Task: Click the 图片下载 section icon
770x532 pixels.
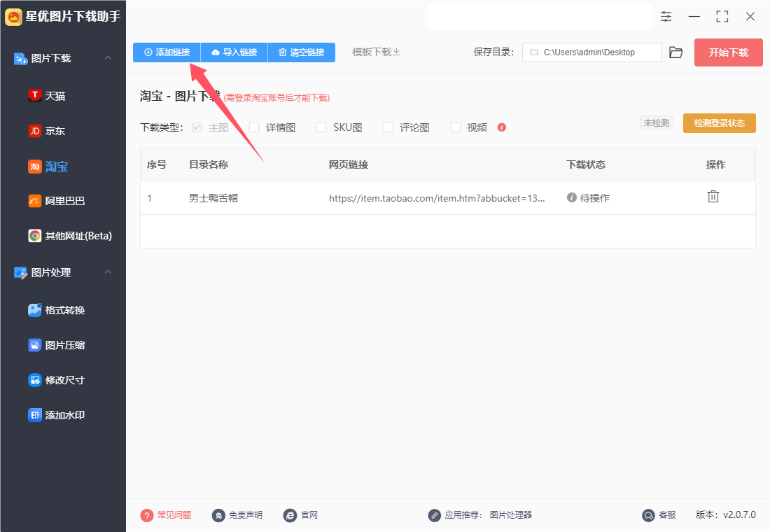Action: [20, 59]
